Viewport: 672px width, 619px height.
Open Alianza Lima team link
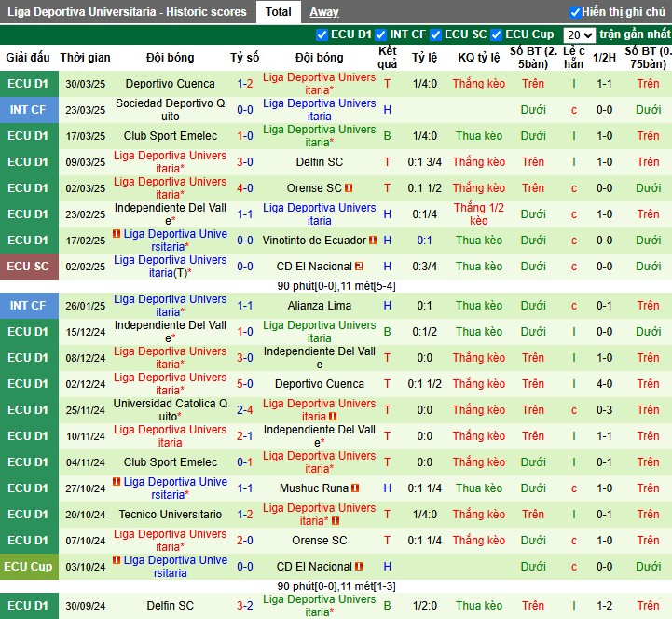click(320, 306)
